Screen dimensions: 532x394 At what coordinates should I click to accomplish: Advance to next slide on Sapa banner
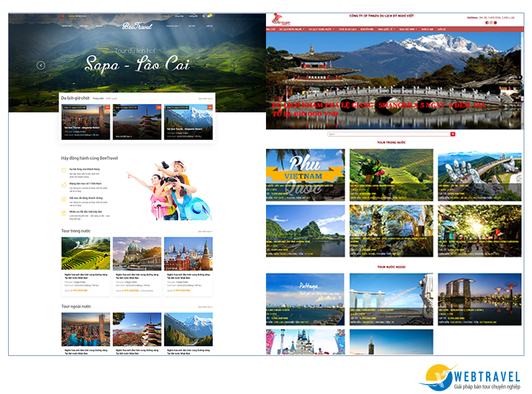pyautogui.click(x=232, y=65)
